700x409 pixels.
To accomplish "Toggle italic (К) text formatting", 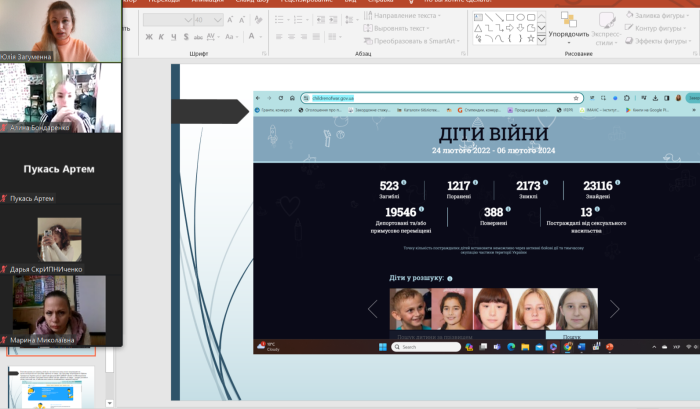I will 161,36.
